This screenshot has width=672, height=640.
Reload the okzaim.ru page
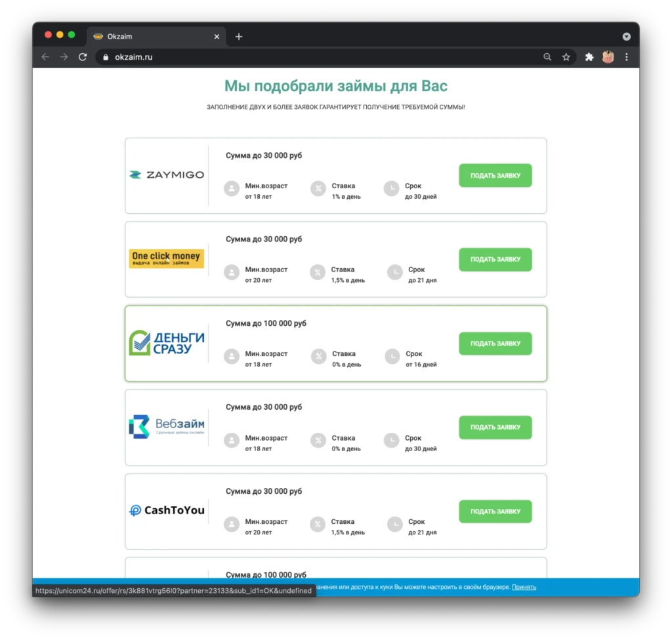click(83, 57)
